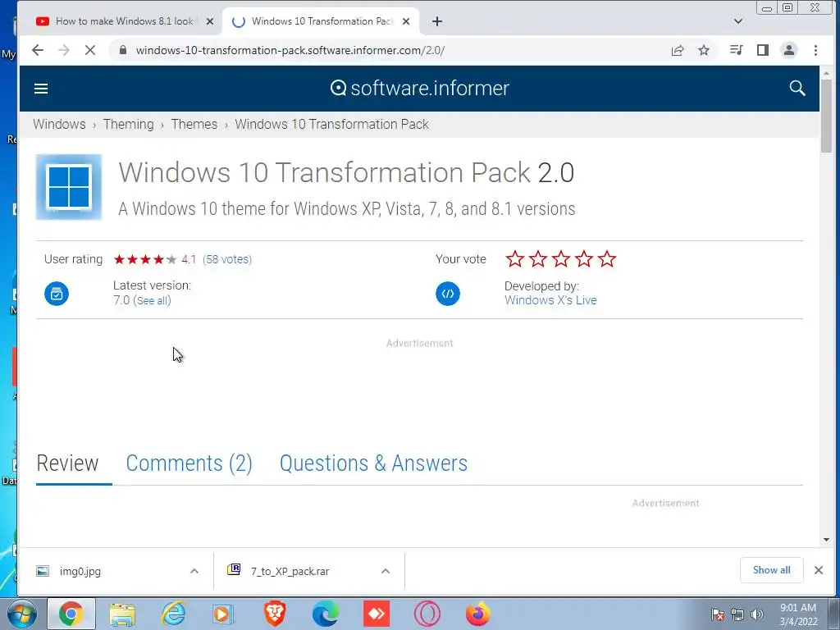Click the Windows breadcrumb link
The image size is (840, 630).
point(59,125)
